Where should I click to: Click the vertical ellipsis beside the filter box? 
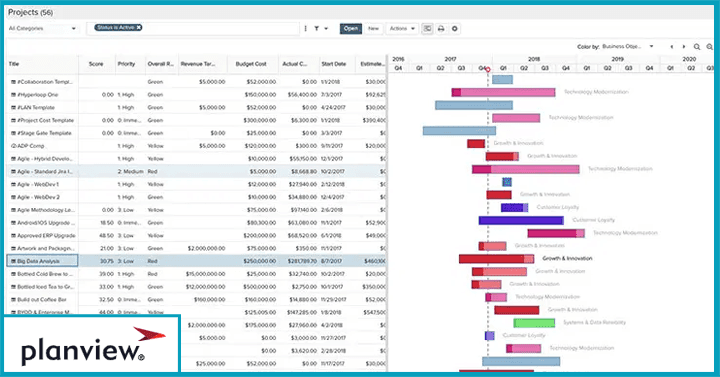point(305,28)
